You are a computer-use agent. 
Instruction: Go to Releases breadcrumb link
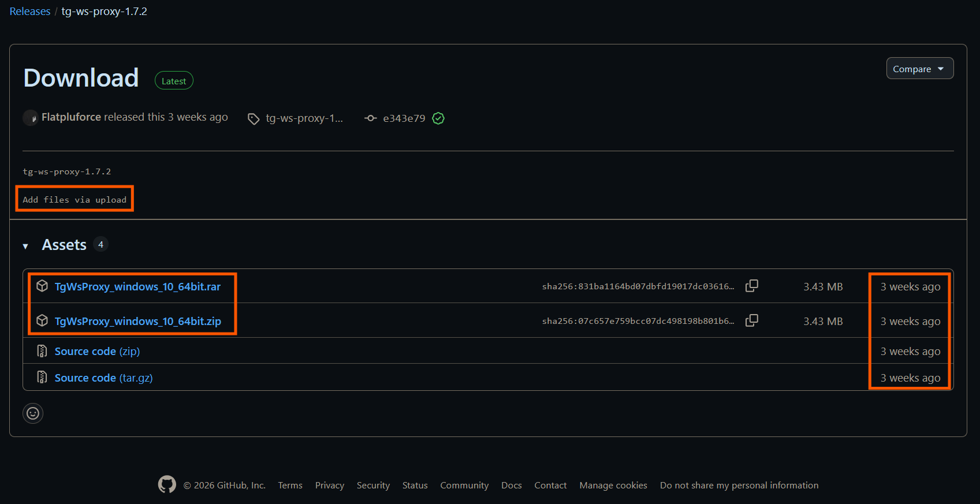pyautogui.click(x=30, y=12)
